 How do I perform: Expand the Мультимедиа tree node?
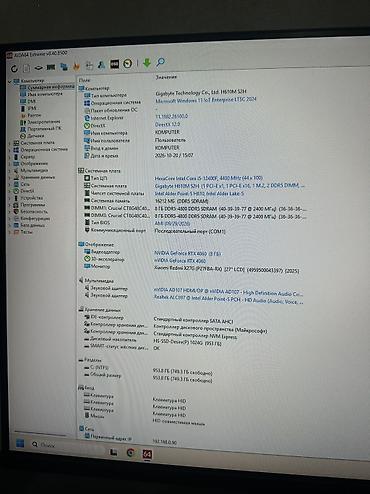pos(10,171)
